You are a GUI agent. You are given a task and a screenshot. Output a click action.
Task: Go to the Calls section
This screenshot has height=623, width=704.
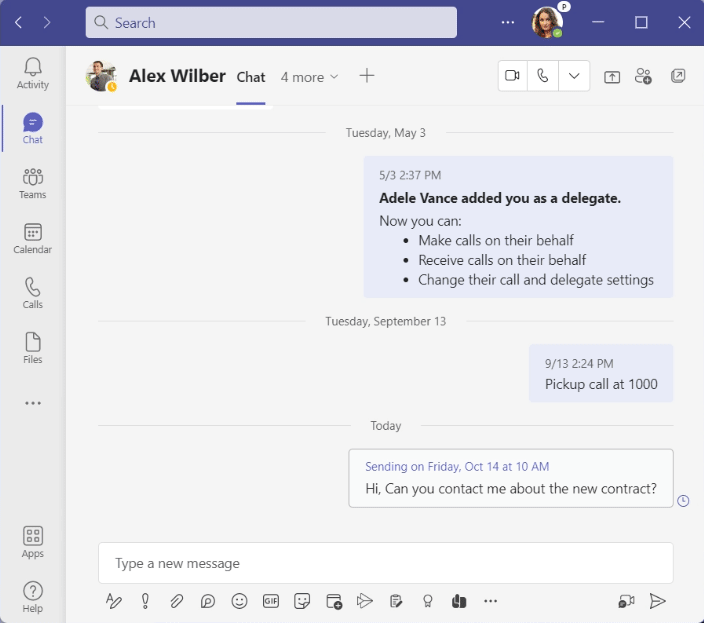tap(33, 293)
